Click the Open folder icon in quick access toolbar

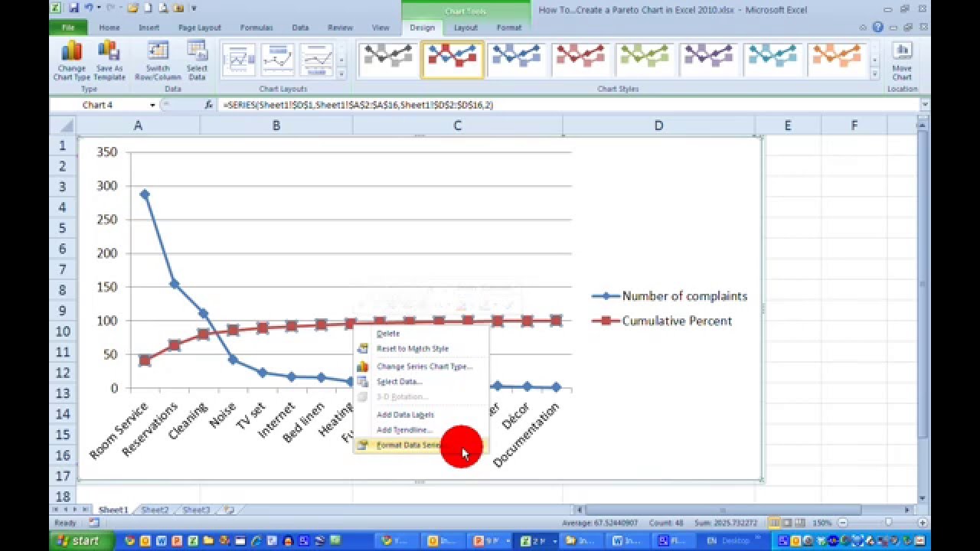point(132,8)
